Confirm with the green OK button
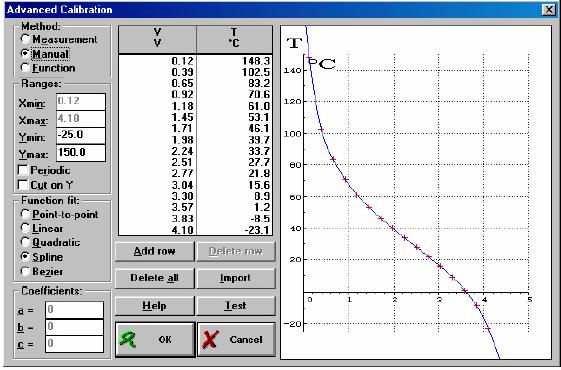 [x=155, y=339]
